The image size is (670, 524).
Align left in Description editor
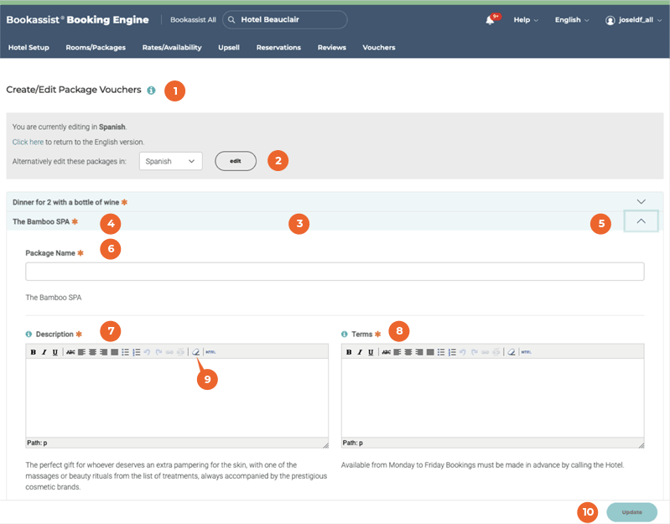[x=81, y=352]
